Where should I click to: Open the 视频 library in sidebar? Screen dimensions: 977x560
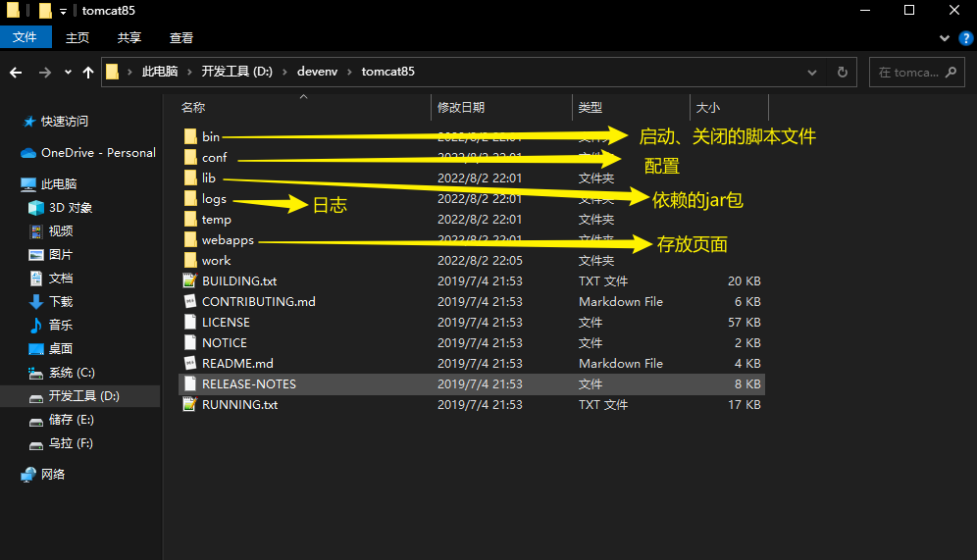61,231
